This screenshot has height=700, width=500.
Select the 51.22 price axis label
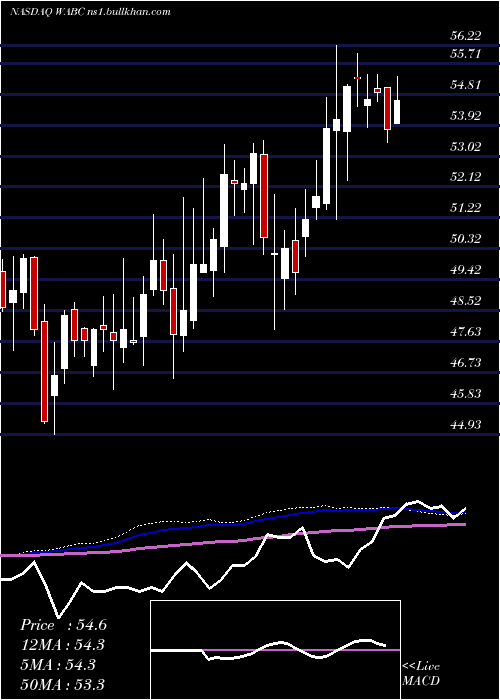(x=466, y=208)
